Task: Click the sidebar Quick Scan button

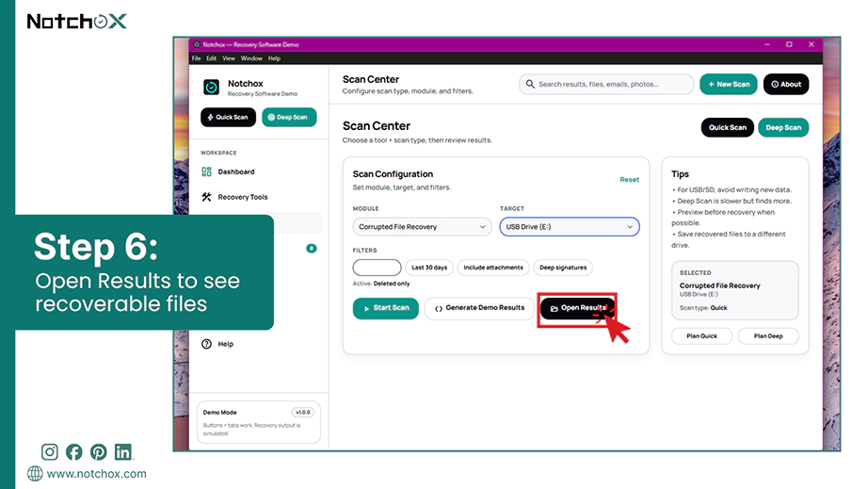Action: coord(228,118)
